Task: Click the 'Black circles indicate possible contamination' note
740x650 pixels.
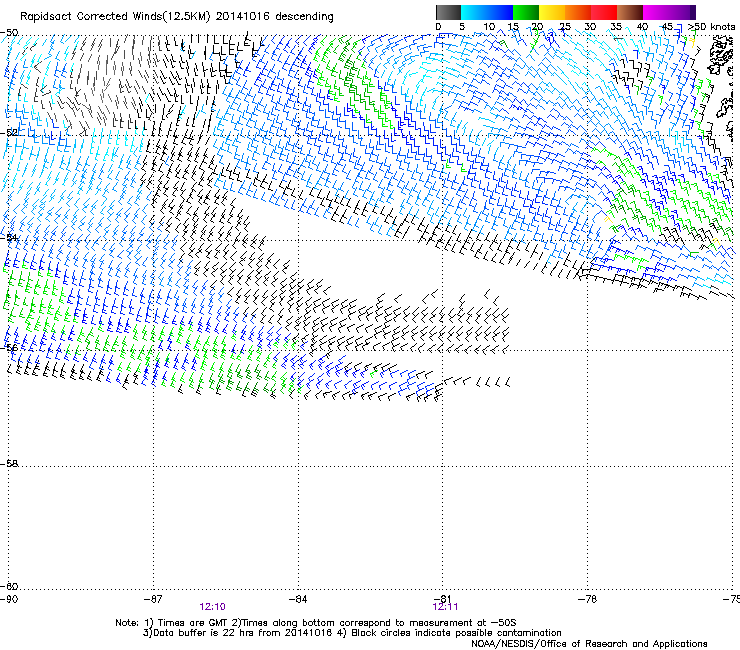Action: (456, 633)
